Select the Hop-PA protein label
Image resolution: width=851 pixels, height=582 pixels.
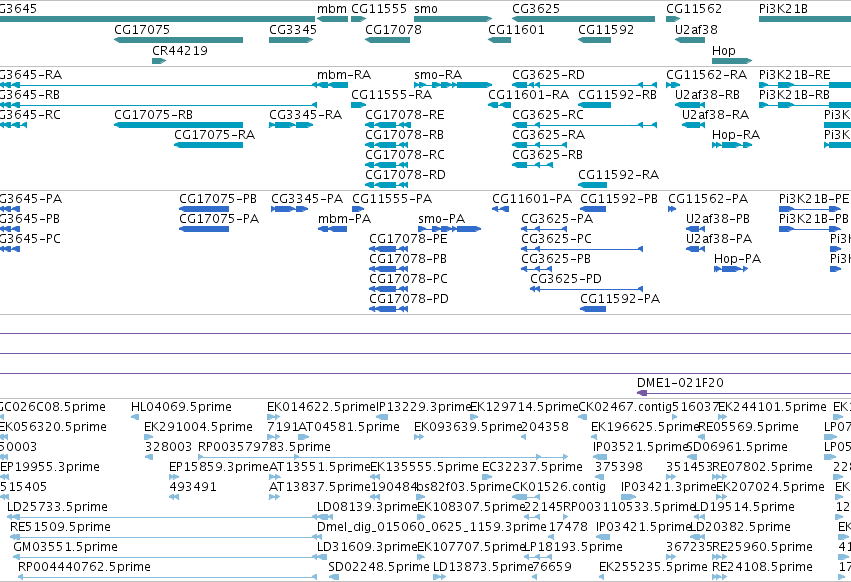point(738,259)
